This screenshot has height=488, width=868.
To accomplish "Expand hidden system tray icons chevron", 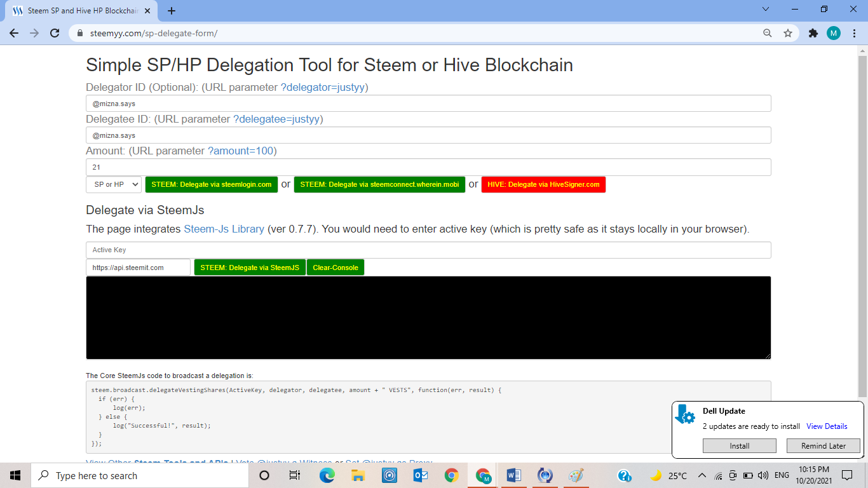I will [x=702, y=475].
